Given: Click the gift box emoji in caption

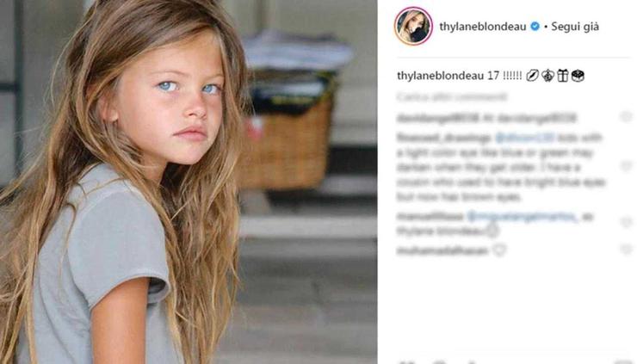Looking at the screenshot, I should click(x=563, y=76).
